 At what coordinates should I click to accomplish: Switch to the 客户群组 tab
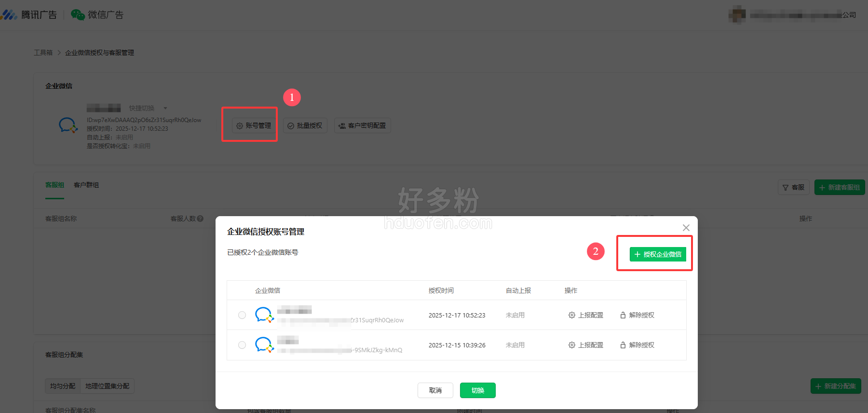[x=86, y=185]
